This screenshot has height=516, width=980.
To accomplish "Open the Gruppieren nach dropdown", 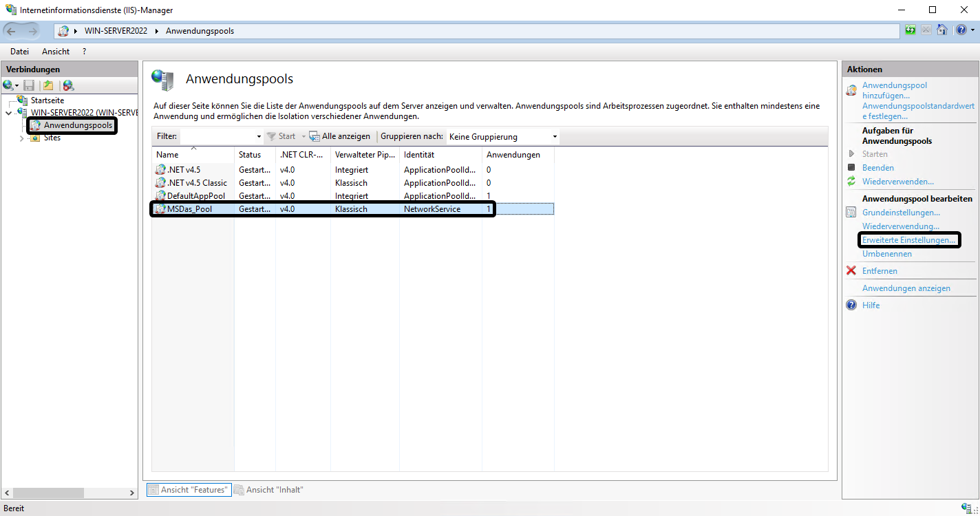I will 502,137.
